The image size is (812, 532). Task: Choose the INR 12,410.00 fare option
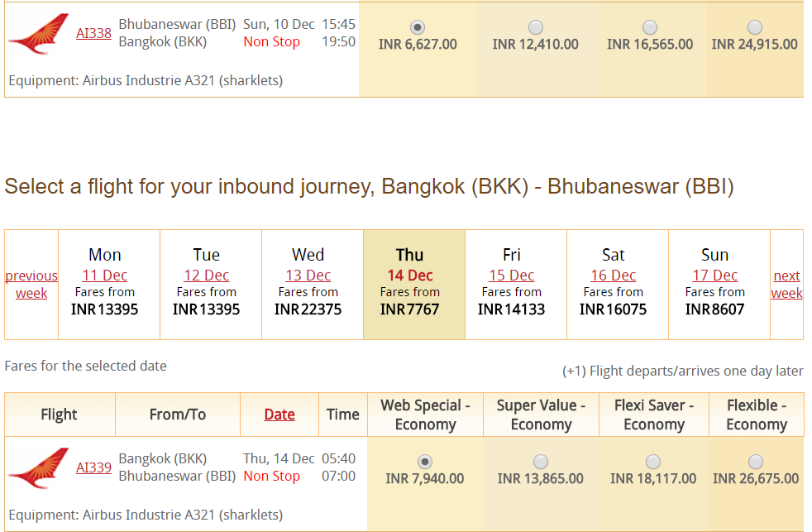coord(534,26)
